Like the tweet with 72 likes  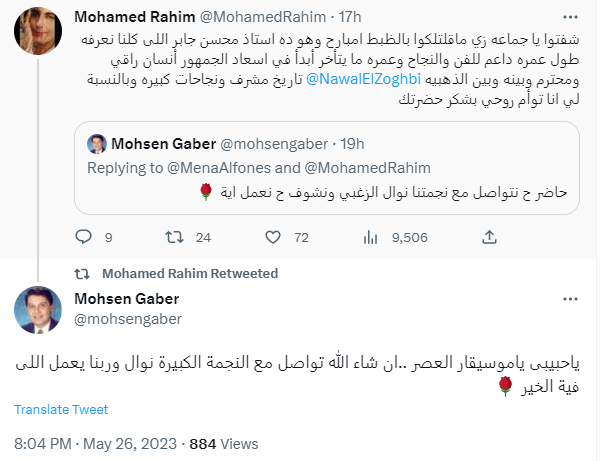274,238
